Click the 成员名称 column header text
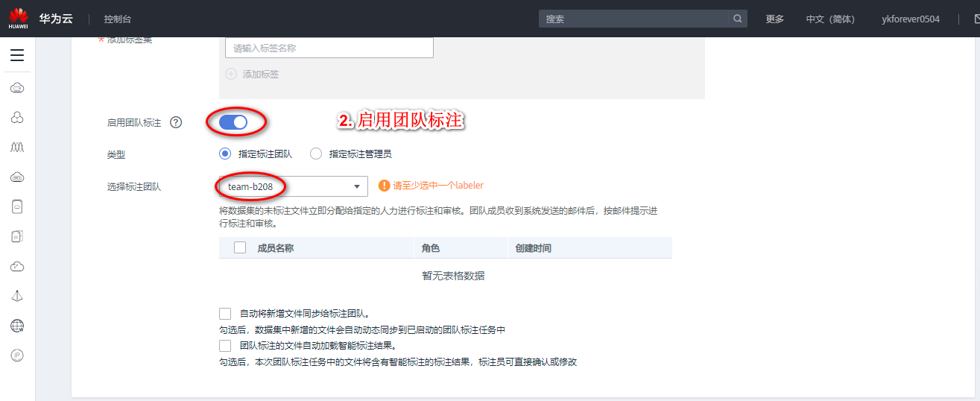980x401 pixels. point(276,247)
